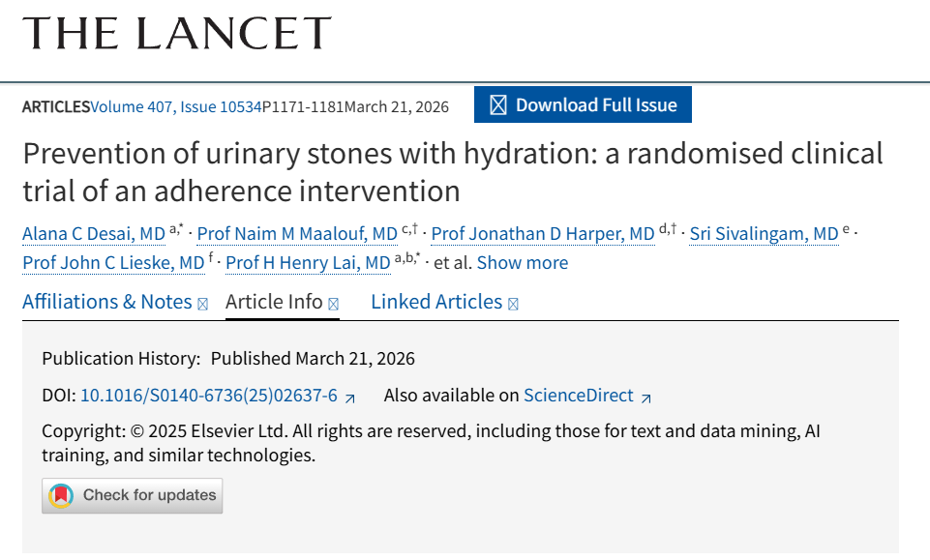
Task: Select author Prof John C Lieske
Action: click(113, 263)
